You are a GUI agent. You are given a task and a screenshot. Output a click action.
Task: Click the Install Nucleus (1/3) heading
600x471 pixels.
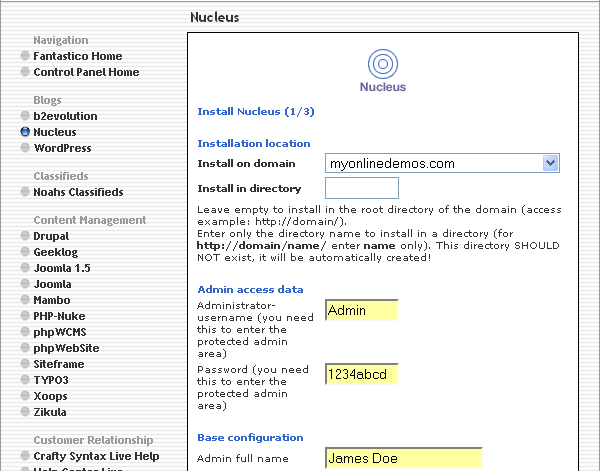[256, 112]
